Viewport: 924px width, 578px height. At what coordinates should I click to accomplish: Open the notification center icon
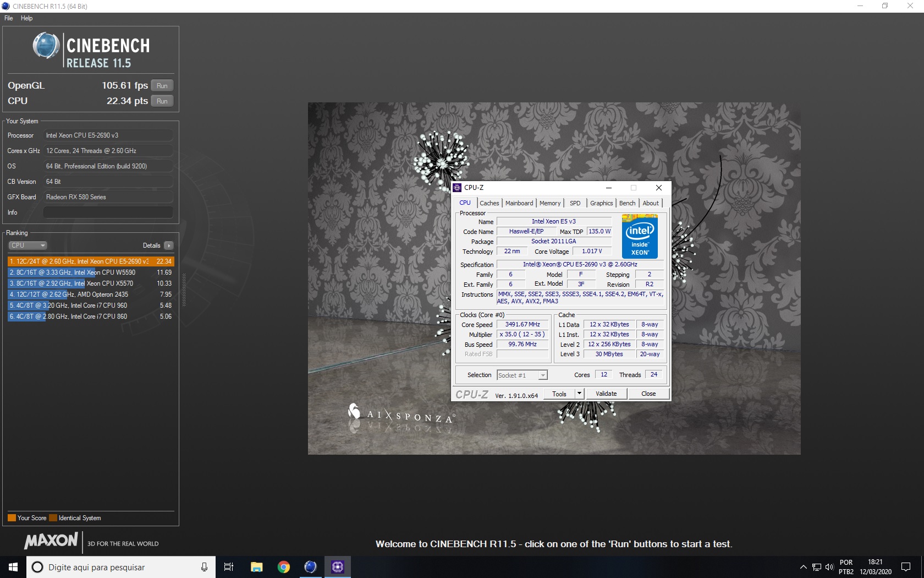pyautogui.click(x=906, y=567)
